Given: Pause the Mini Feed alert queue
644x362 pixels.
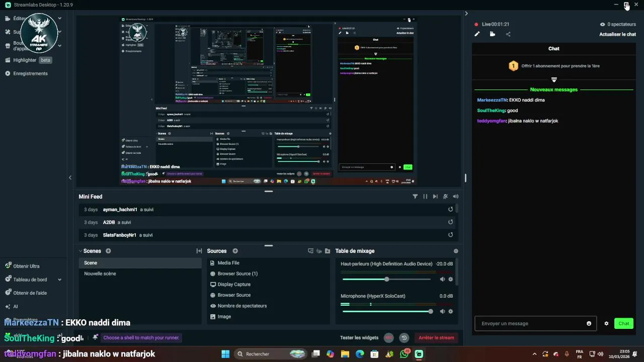Looking at the screenshot, I should 425,197.
